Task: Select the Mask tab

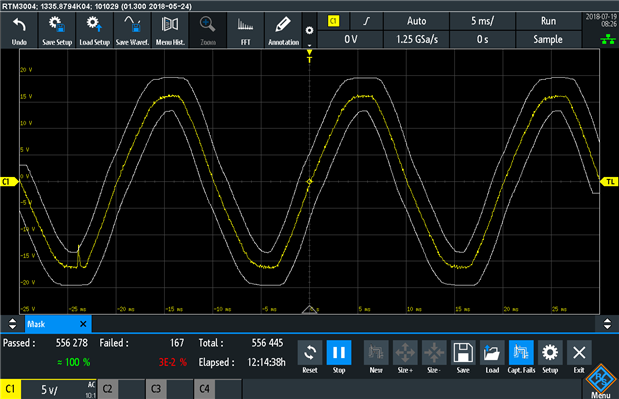Action: pyautogui.click(x=58, y=324)
